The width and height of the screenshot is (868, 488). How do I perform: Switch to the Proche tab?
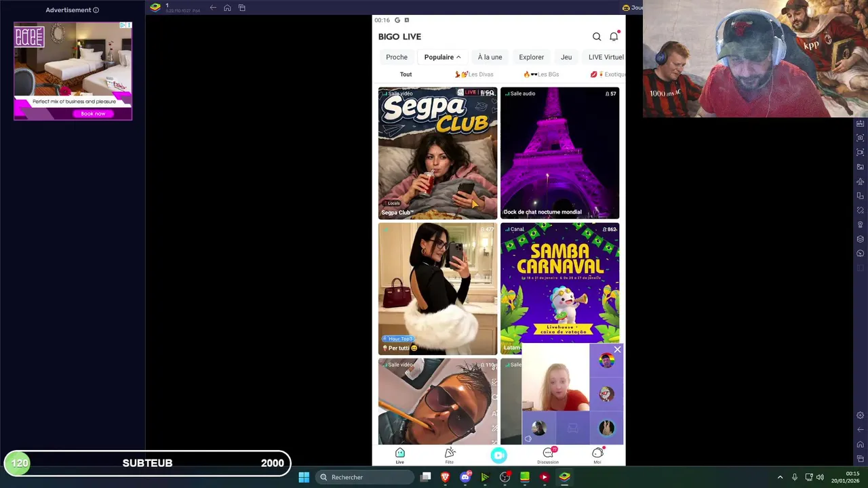tap(397, 57)
